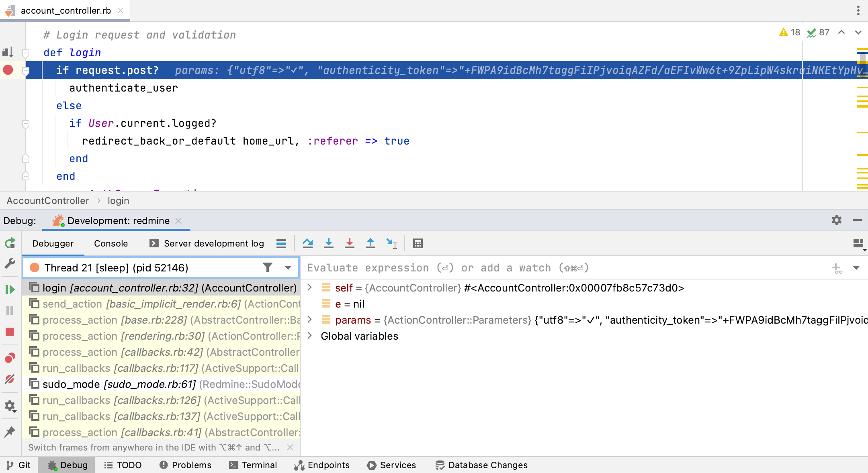Switch to the Server development log tab
The image size is (868, 473).
(x=207, y=243)
